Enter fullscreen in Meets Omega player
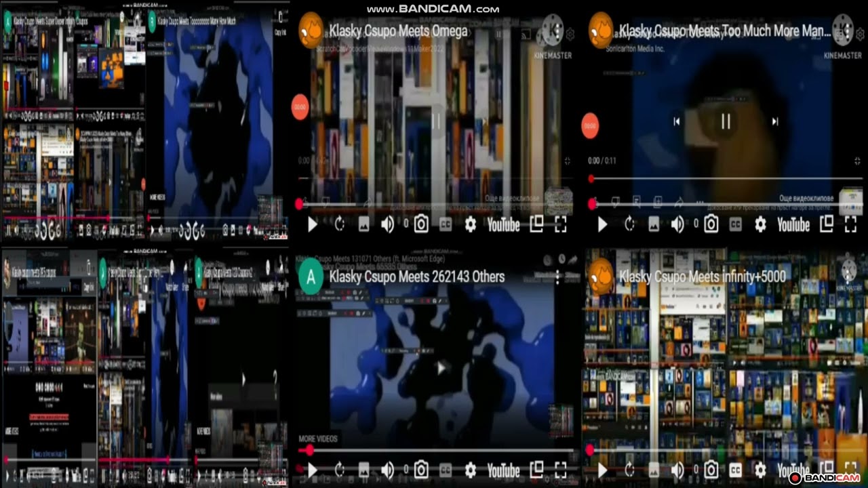 pos(560,225)
